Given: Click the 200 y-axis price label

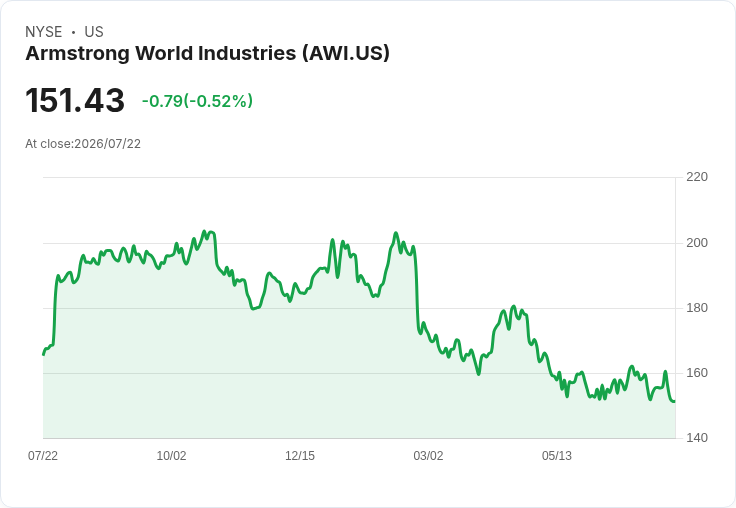Looking at the screenshot, I should (697, 243).
